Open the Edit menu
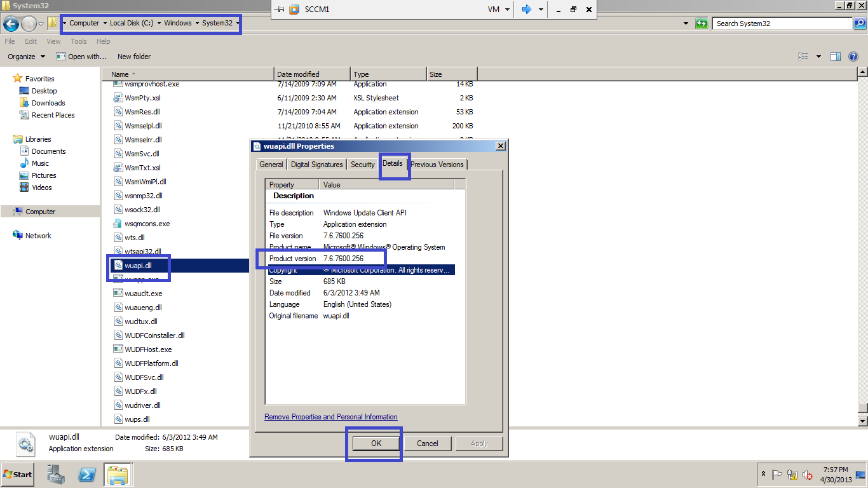This screenshot has width=868, height=488. [31, 41]
